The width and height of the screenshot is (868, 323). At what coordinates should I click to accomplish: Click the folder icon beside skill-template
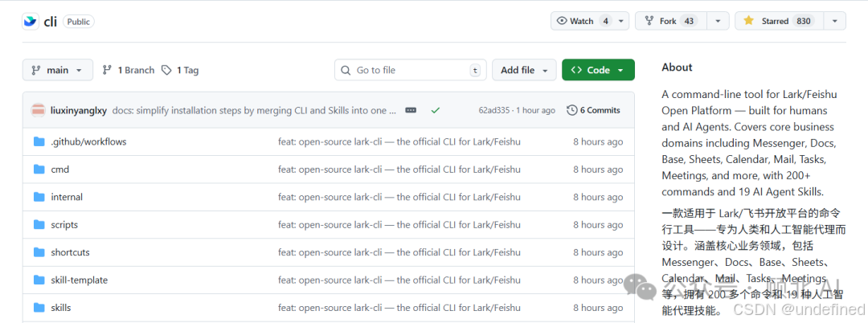39,280
